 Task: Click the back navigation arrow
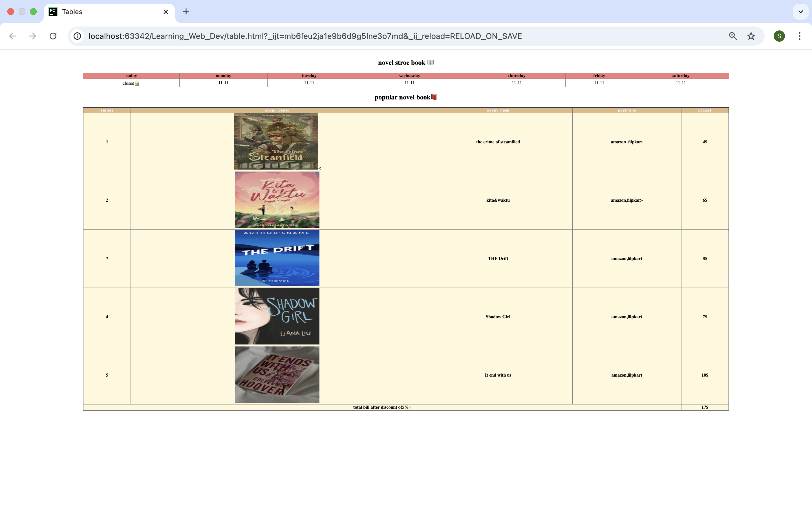point(12,36)
